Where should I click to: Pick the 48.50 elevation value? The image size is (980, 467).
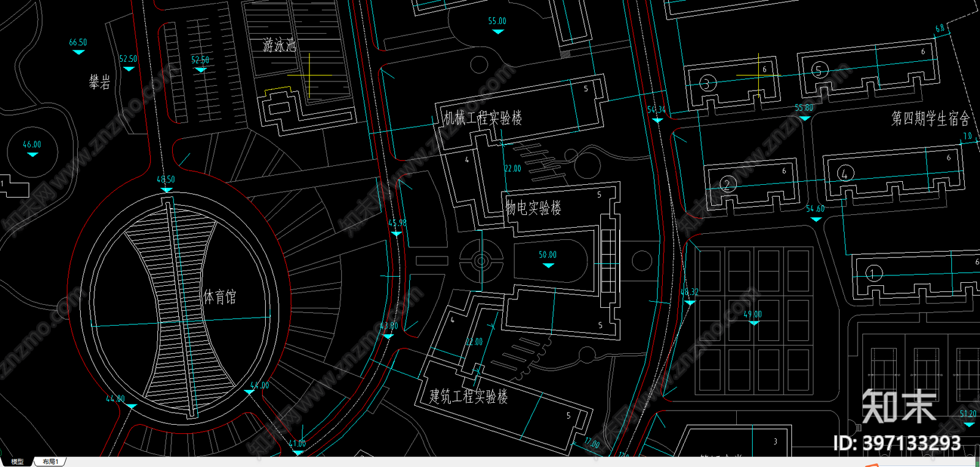click(x=165, y=180)
